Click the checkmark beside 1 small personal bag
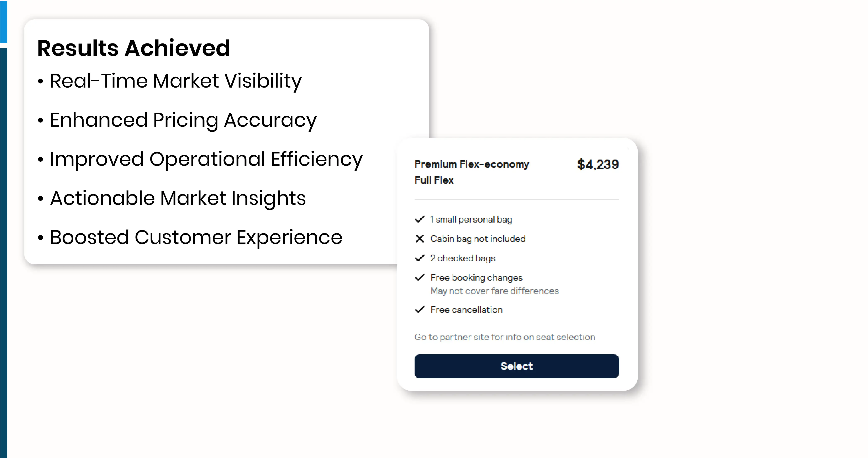Viewport: 868px width, 458px height. [x=420, y=219]
